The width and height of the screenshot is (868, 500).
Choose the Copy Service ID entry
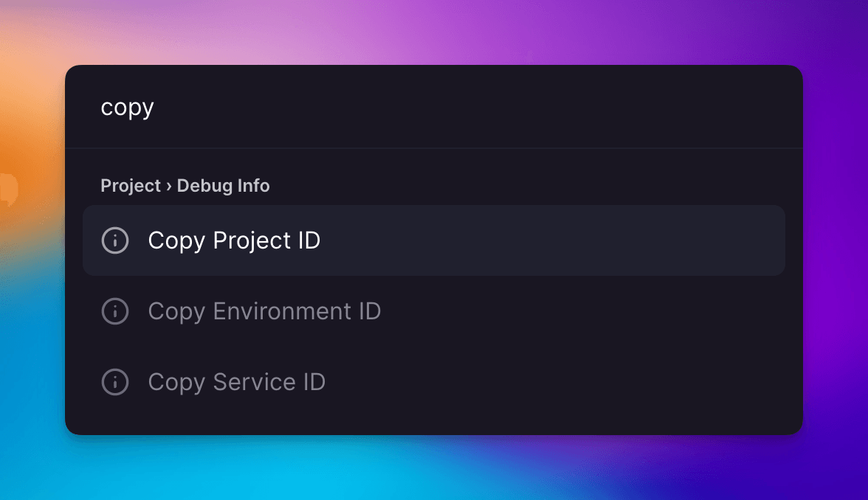(236, 382)
